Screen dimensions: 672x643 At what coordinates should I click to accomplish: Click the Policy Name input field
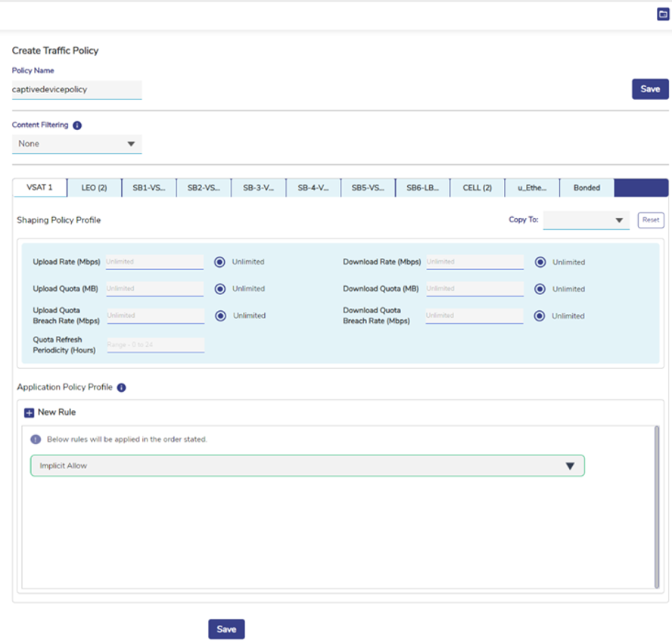pyautogui.click(x=76, y=89)
